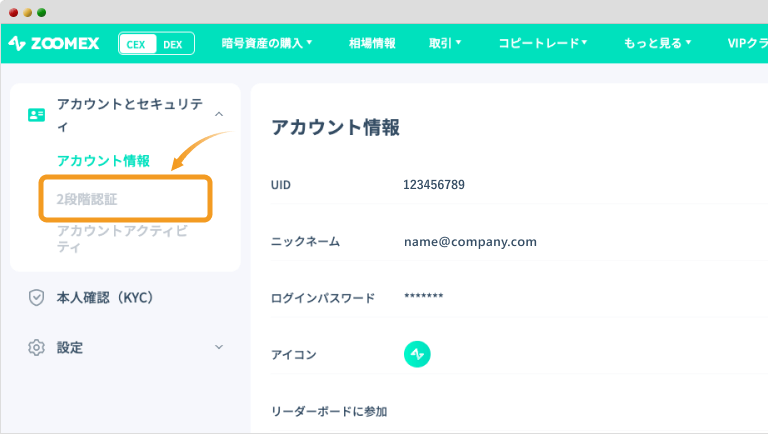The image size is (768, 434).
Task: Close the window with the red button
Action: coord(14,12)
